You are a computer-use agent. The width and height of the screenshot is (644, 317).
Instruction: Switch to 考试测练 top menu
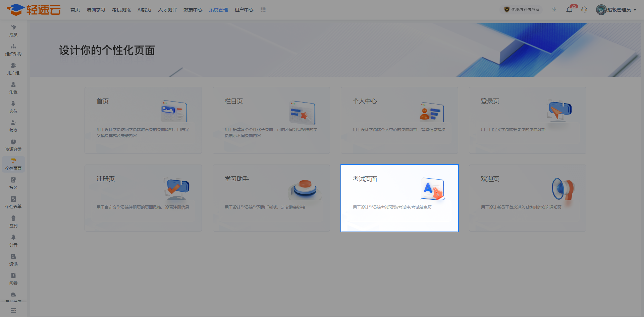(121, 10)
